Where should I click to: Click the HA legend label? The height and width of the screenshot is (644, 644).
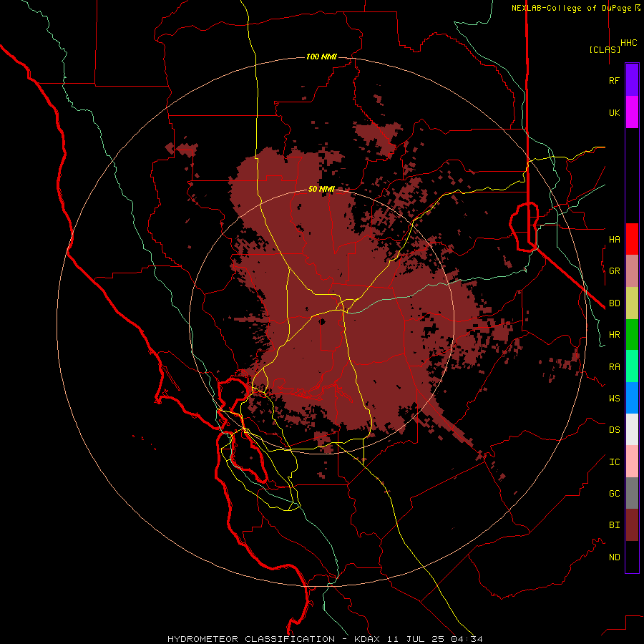[614, 239]
